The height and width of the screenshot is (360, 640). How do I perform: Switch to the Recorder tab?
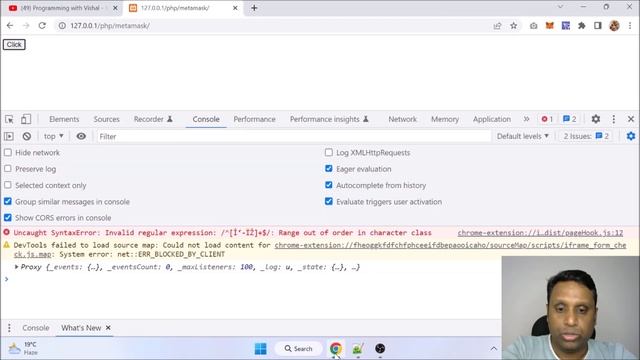[x=153, y=119]
